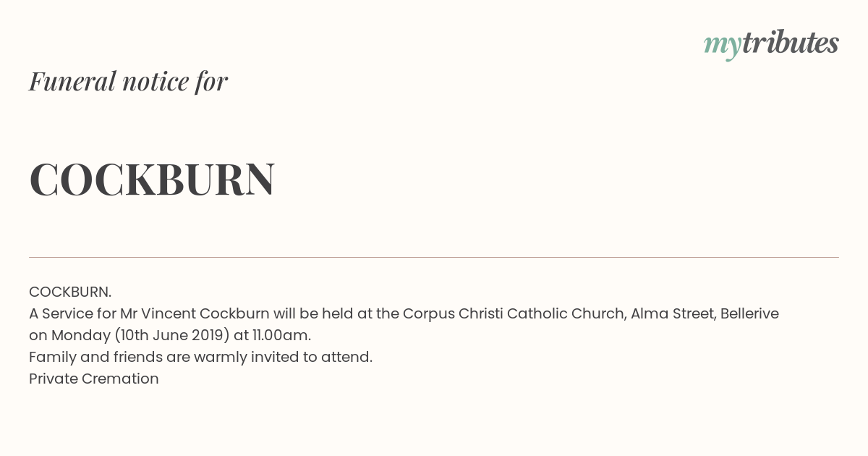Click the dark "tributes" word in the logo

(x=791, y=42)
